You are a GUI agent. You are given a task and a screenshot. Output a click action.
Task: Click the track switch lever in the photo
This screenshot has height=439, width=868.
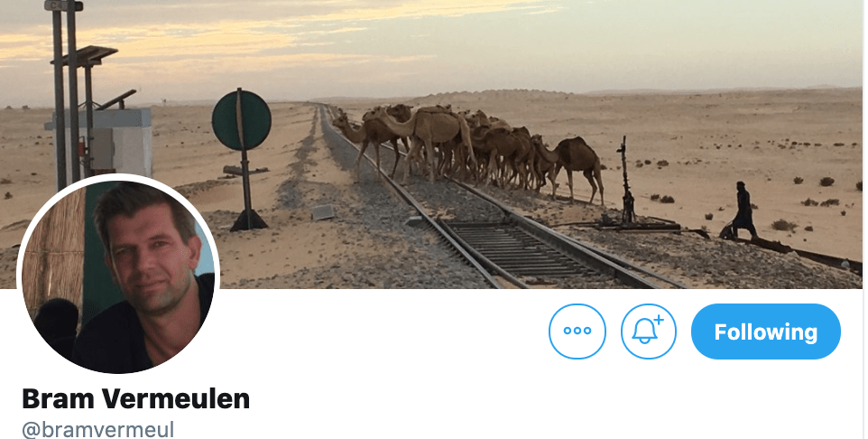pos(626,180)
